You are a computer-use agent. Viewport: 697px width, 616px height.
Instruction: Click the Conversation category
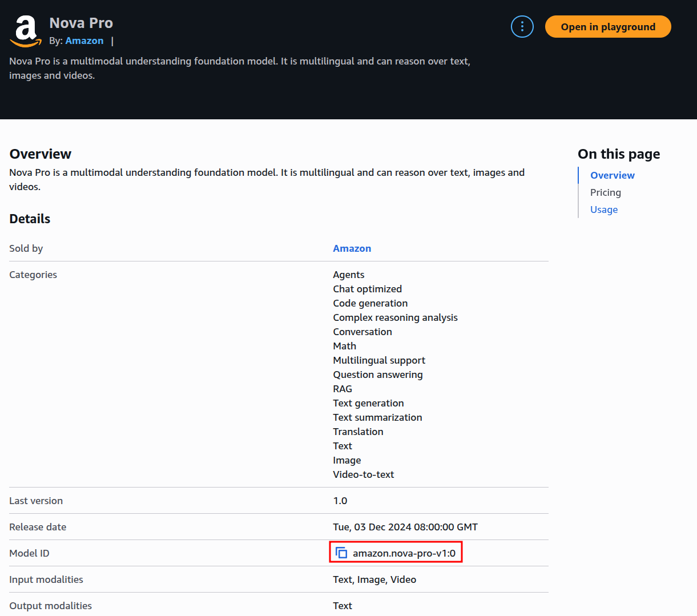tap(362, 332)
